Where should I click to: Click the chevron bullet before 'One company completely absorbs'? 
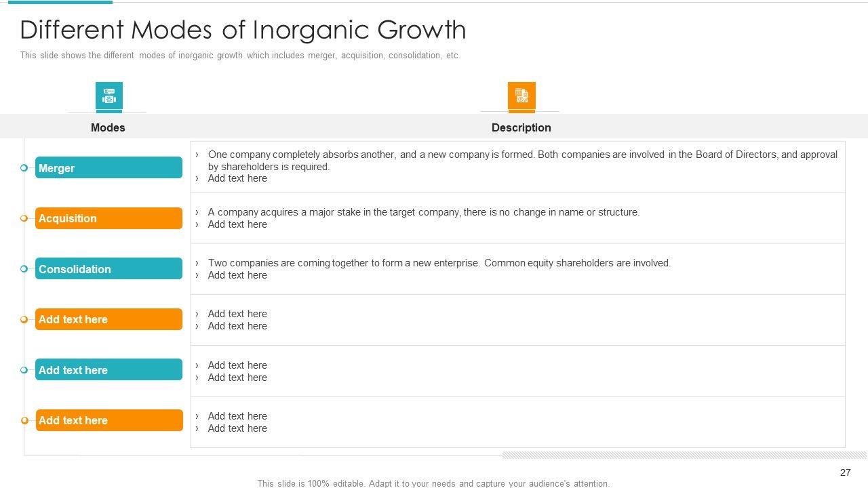[197, 155]
